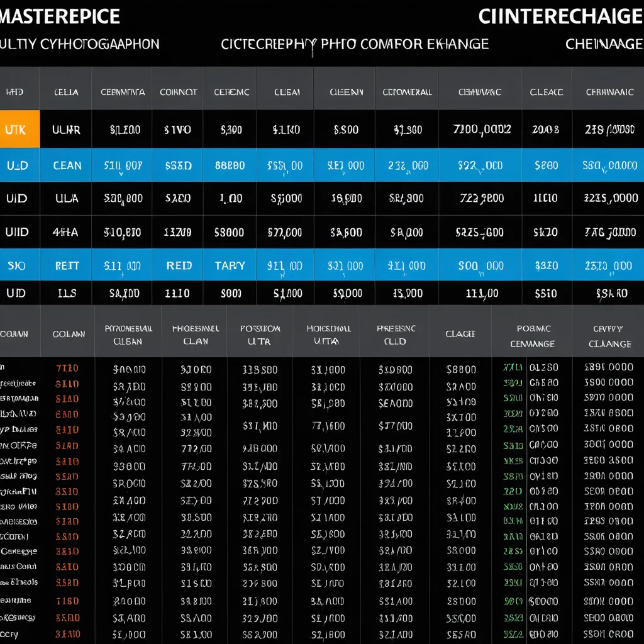The height and width of the screenshot is (644, 644).
Task: Select the "CEAN" cell in the blue row
Action: click(67, 165)
